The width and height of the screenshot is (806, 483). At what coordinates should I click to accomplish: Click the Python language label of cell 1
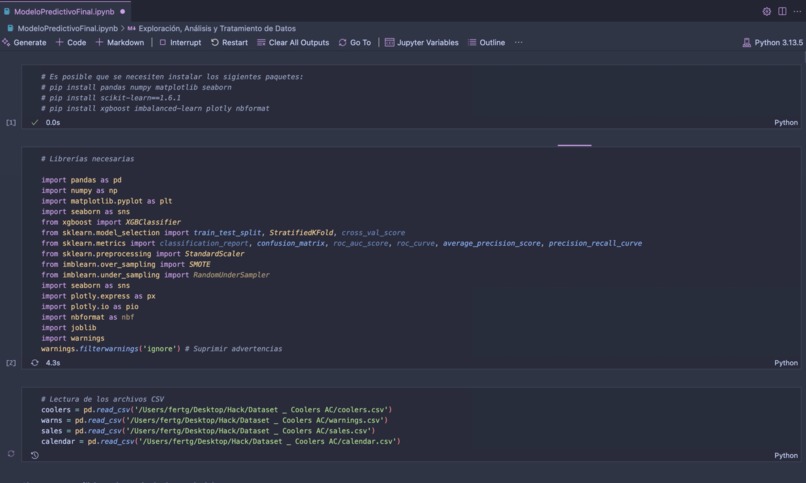click(x=786, y=122)
